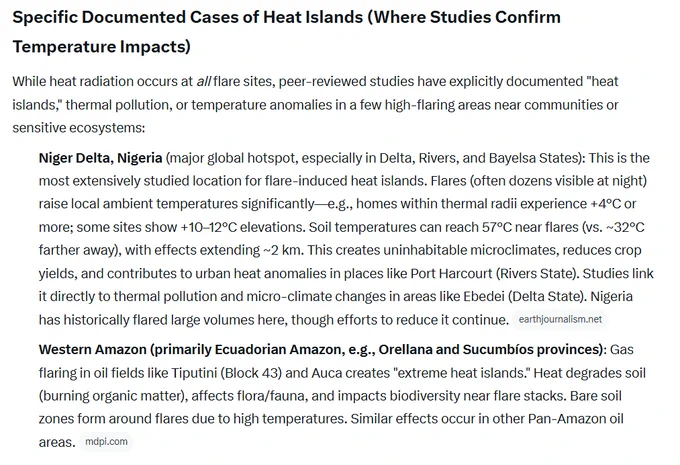
Task: Click the bold 'Western Amazon' entry title
Action: [x=92, y=350]
